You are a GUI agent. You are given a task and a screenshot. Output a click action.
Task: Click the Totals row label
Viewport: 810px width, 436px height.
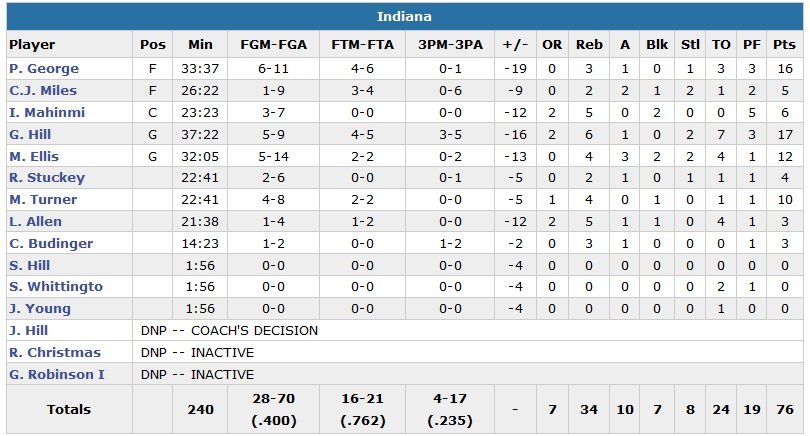(68, 409)
